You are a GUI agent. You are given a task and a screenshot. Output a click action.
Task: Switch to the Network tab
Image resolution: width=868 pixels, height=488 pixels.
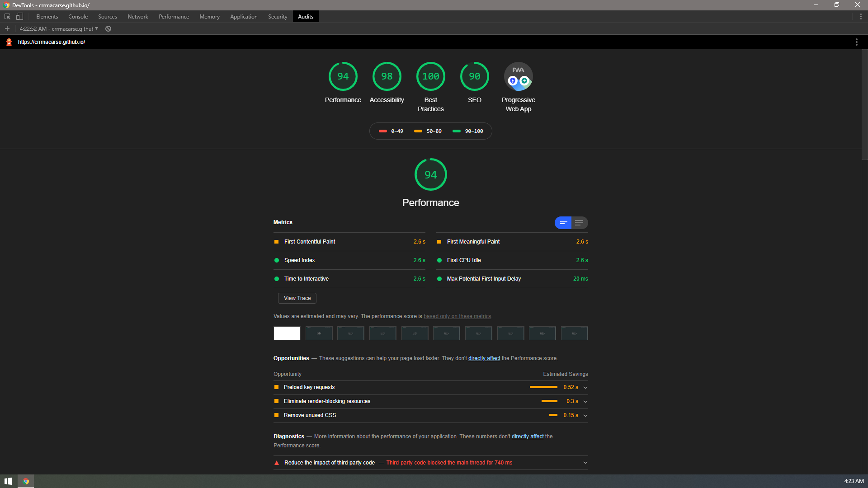point(137,17)
